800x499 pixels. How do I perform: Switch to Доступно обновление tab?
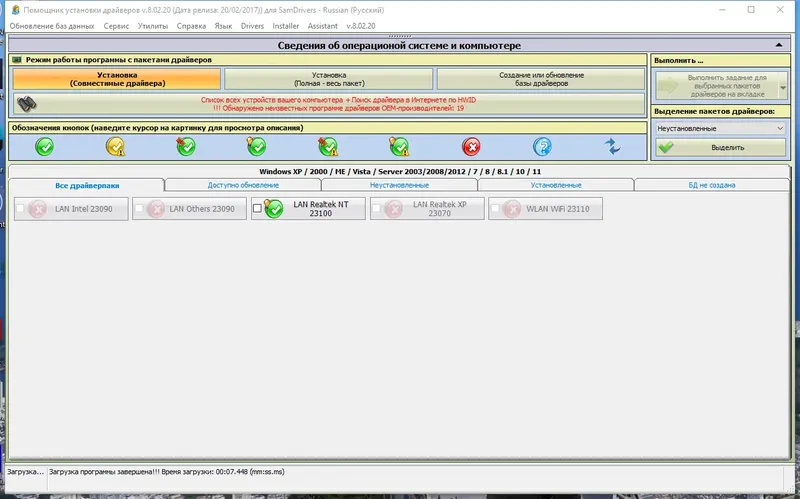tap(243, 185)
